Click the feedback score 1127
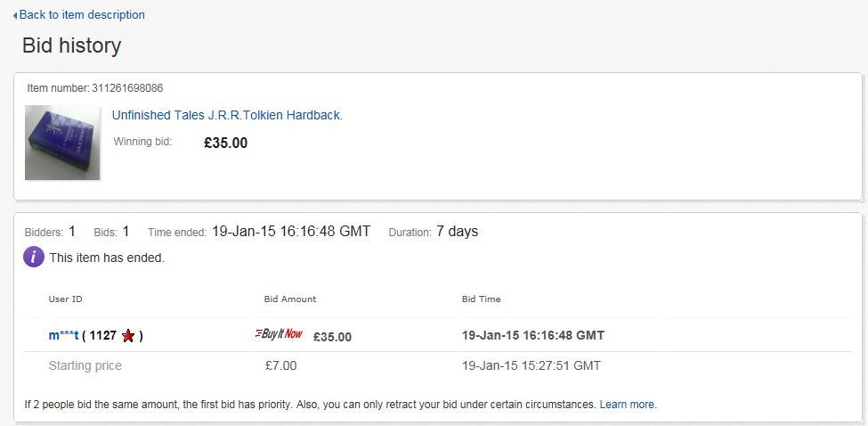 point(103,336)
